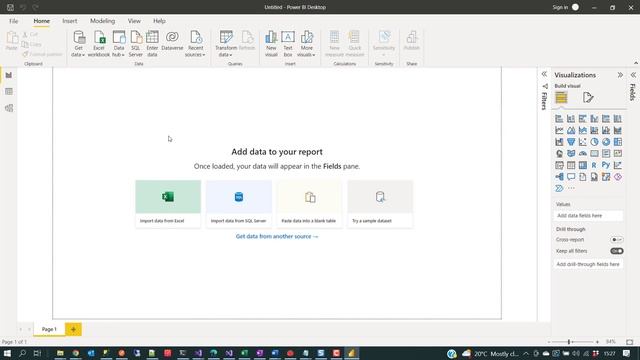Select the Stacked bar chart visual
640x360 pixels.
[x=559, y=119]
